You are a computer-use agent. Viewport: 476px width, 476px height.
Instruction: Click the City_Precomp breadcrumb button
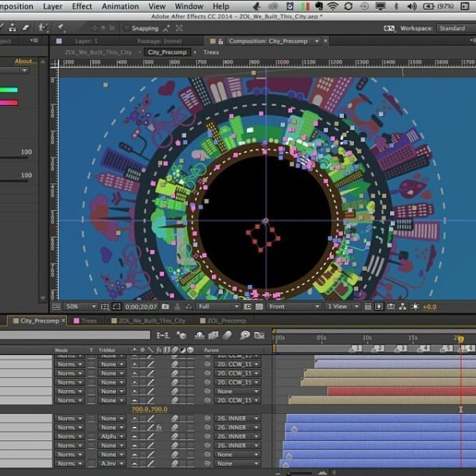coord(167,53)
